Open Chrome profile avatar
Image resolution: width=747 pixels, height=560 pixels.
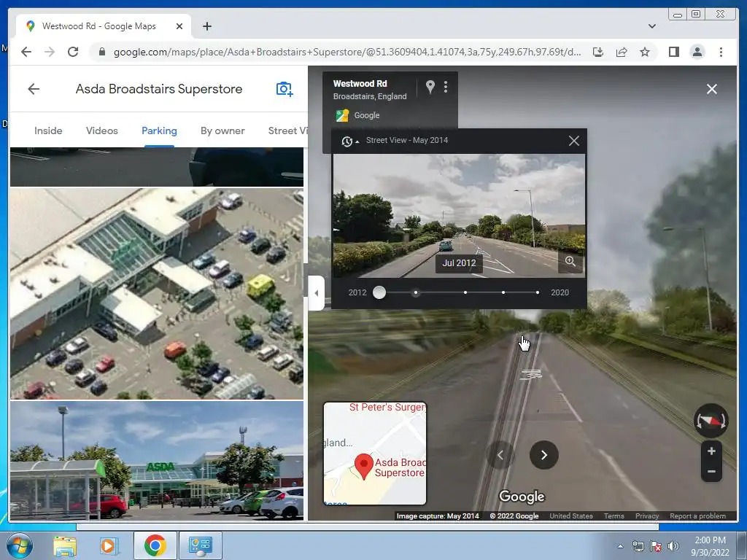tap(697, 52)
